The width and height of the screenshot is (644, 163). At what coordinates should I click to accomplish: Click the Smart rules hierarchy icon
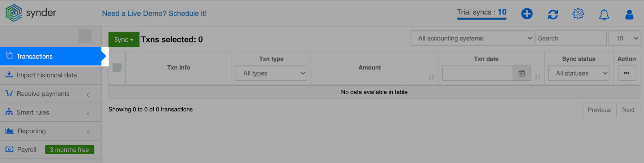pyautogui.click(x=9, y=112)
